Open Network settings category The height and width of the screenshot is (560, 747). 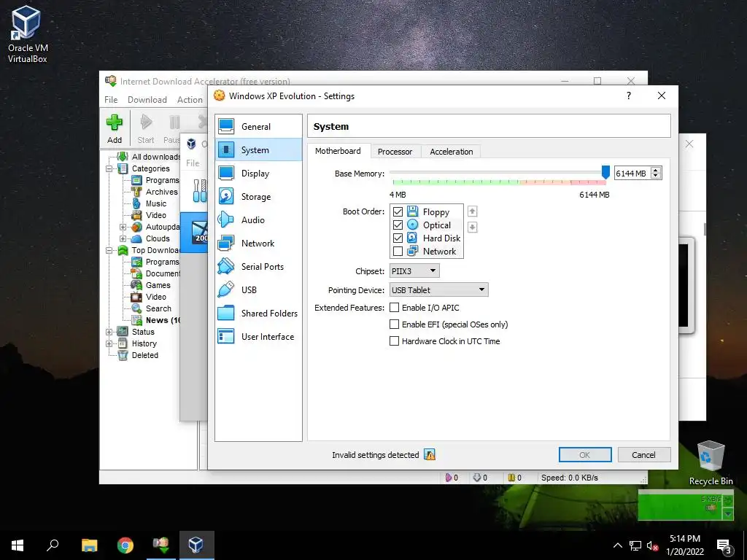click(258, 244)
